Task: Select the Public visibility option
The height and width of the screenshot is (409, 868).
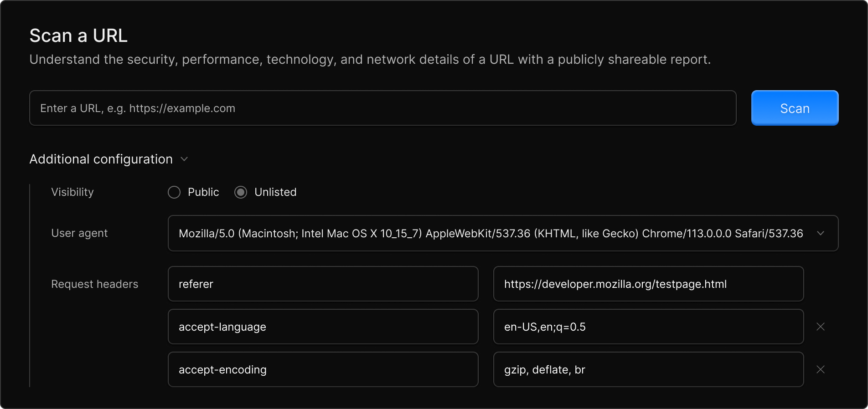Action: pyautogui.click(x=174, y=192)
